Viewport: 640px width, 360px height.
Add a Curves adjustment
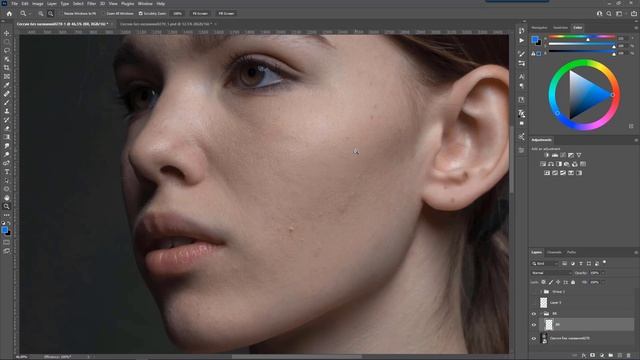563,155
